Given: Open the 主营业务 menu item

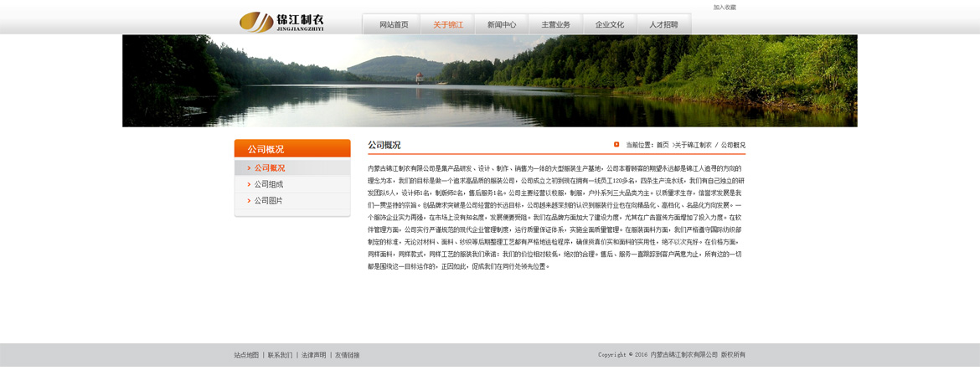Looking at the screenshot, I should pyautogui.click(x=555, y=25).
